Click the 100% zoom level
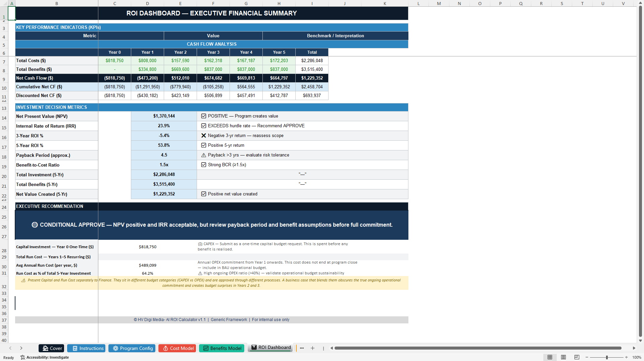Image resolution: width=644 pixels, height=361 pixels. tap(637, 357)
